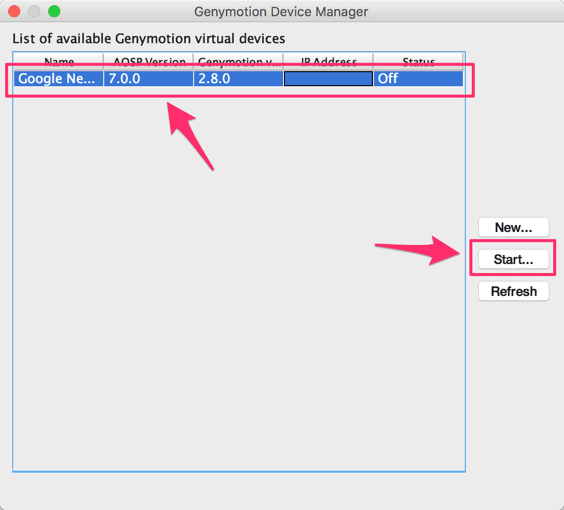Sort by the AOSP Version column header

coord(149,62)
